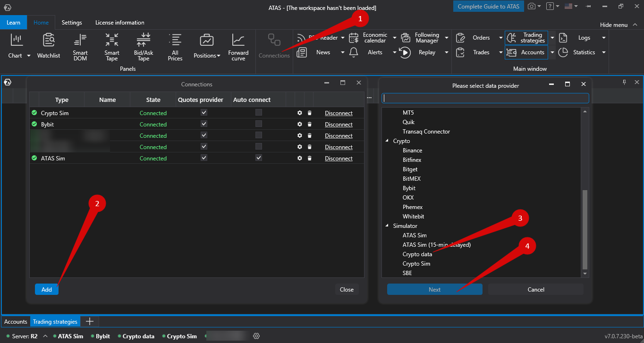
Task: Open Accounts window from ribbon
Action: [526, 52]
